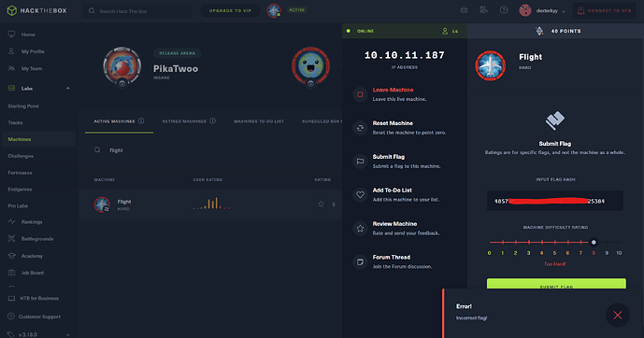The image size is (644, 338).
Task: Switch to Machines To-Do List tab
Action: pos(259,121)
